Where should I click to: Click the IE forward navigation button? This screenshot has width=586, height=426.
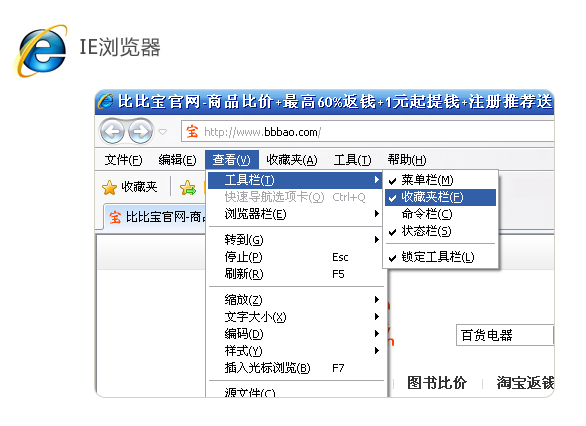point(140,131)
